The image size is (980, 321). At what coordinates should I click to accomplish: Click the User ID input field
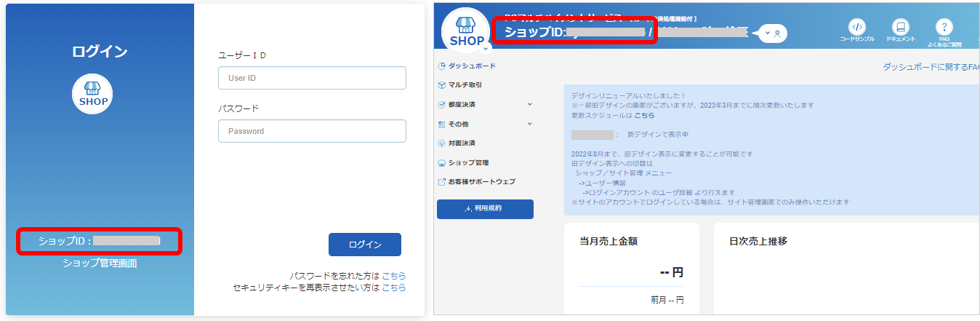click(x=312, y=78)
